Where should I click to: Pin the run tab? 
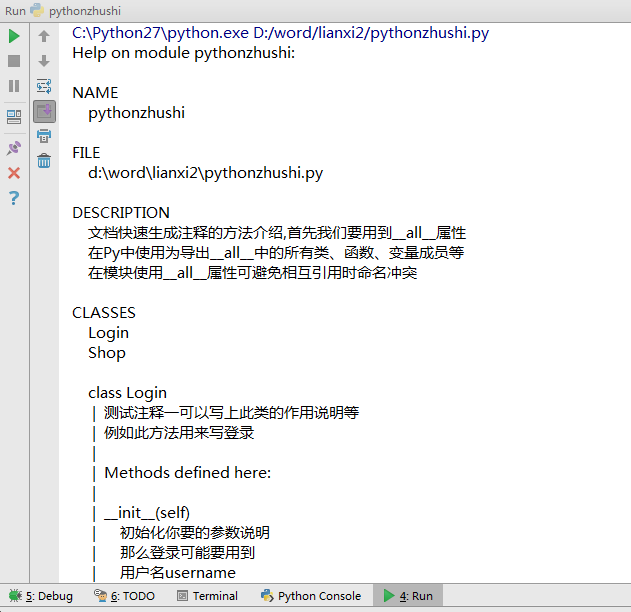pos(14,148)
